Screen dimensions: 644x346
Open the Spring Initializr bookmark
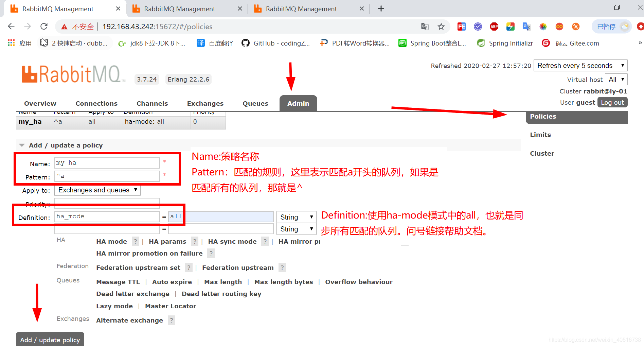[x=505, y=43]
